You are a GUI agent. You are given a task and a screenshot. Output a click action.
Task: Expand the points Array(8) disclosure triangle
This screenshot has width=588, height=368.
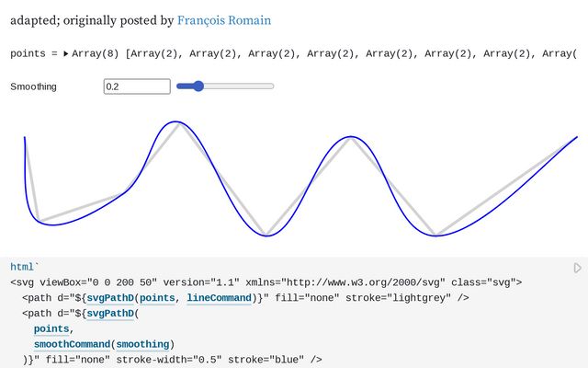tap(66, 54)
